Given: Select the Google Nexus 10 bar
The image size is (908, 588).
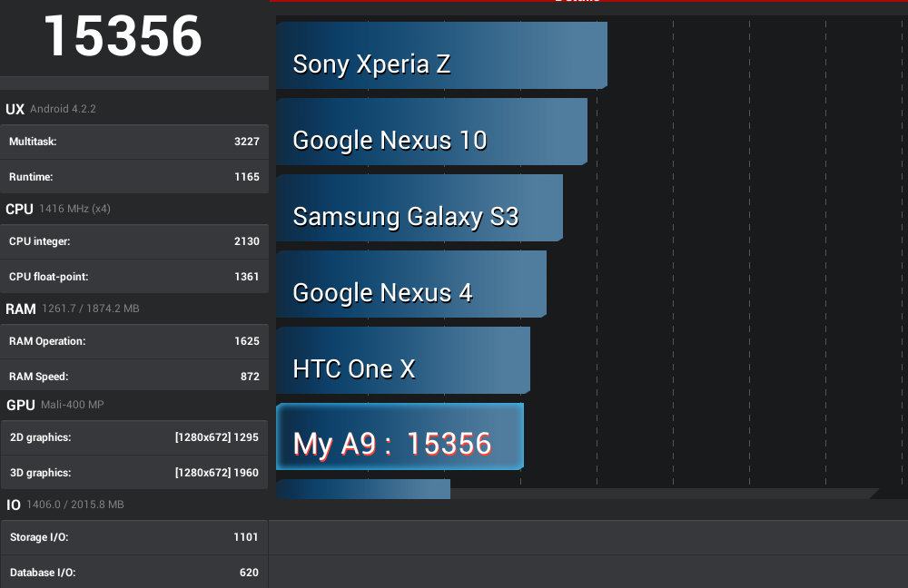Looking at the screenshot, I should [x=431, y=132].
